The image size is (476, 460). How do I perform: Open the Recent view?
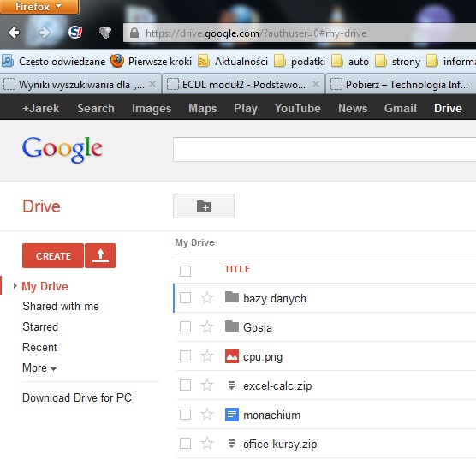tap(39, 347)
